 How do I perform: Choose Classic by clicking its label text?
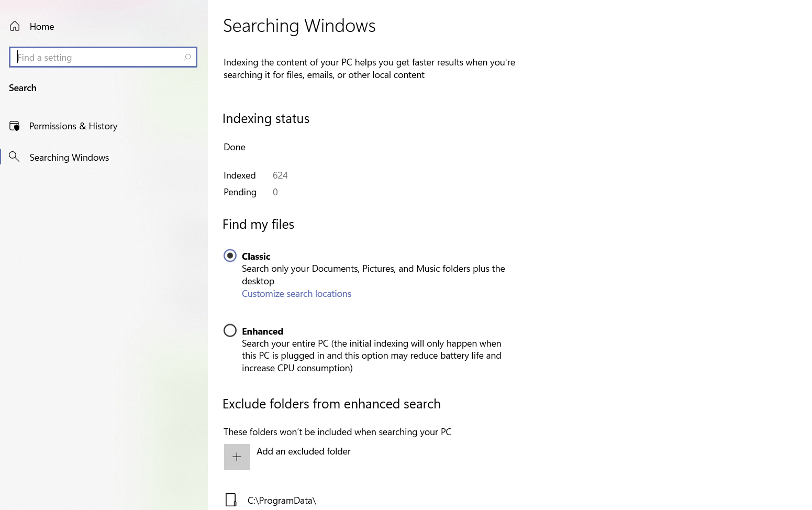256,256
